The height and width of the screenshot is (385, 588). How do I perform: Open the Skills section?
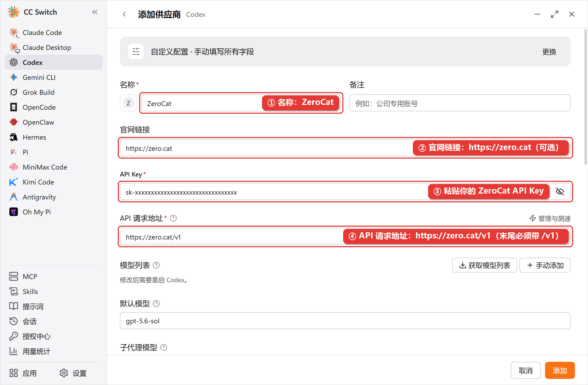point(54,292)
